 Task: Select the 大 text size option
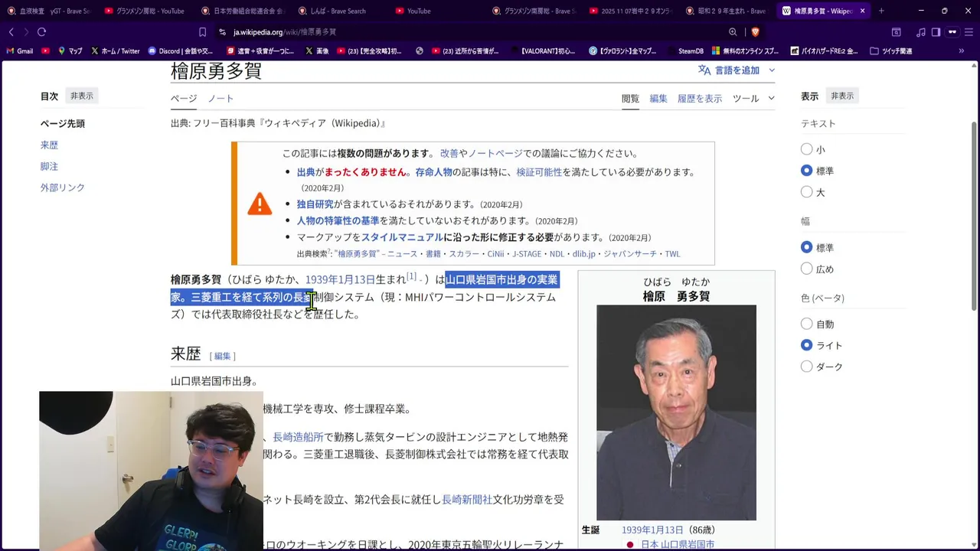pyautogui.click(x=807, y=192)
